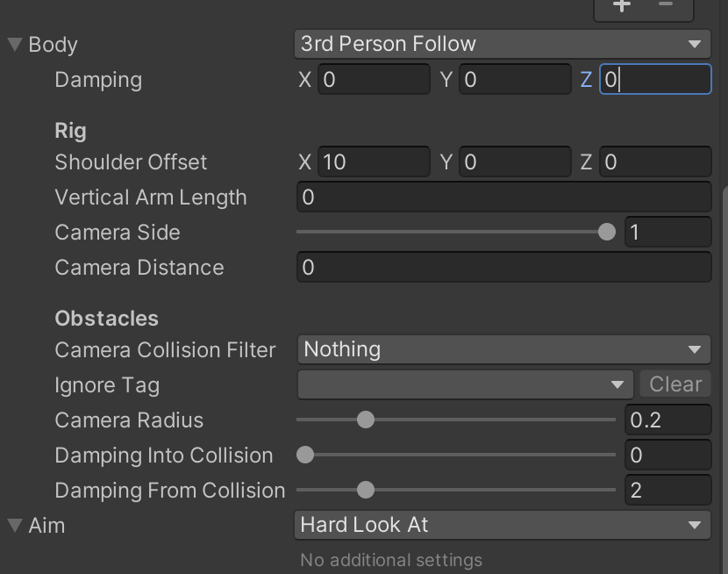Click the Camera Side slider handle
Image resolution: width=728 pixels, height=574 pixels.
(x=607, y=233)
